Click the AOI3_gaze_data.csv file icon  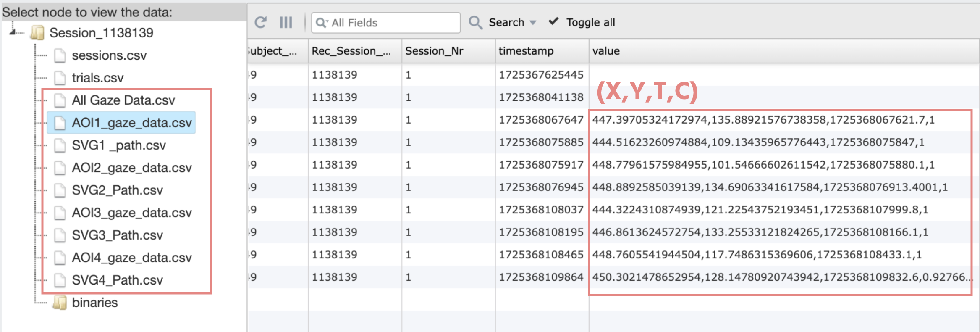(60, 213)
